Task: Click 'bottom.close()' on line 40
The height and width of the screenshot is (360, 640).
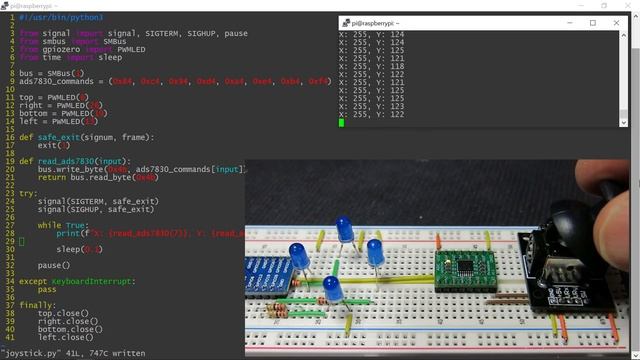Action: [70, 329]
